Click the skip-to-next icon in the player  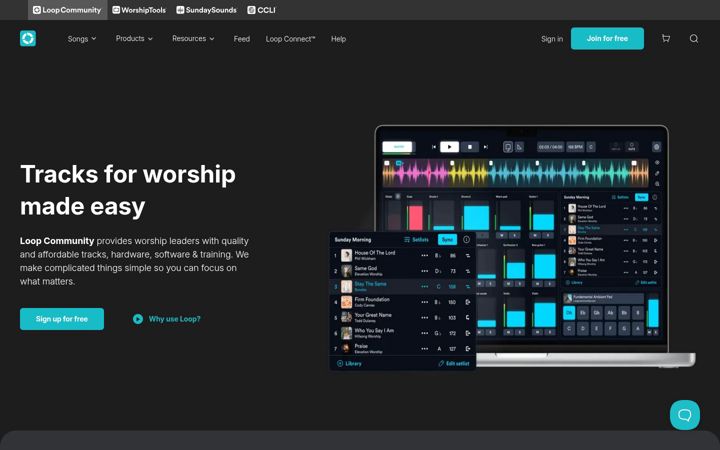coord(485,147)
